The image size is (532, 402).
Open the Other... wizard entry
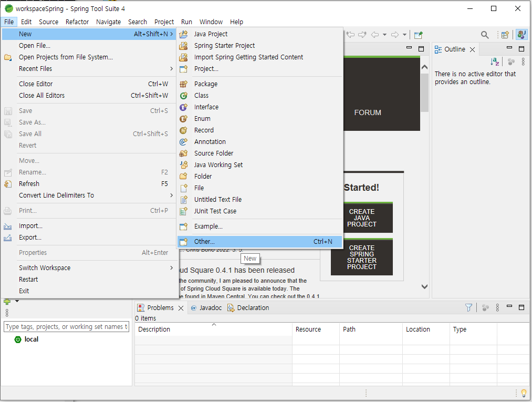[x=259, y=241]
